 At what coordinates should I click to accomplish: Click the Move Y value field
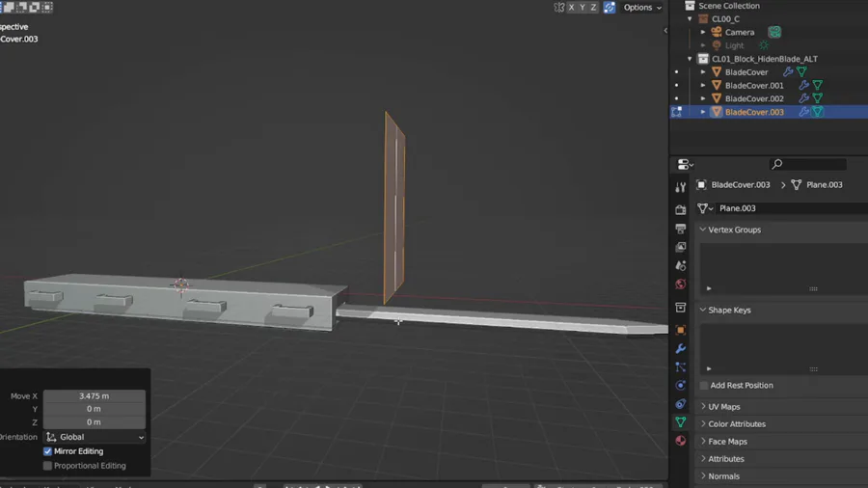pyautogui.click(x=95, y=409)
